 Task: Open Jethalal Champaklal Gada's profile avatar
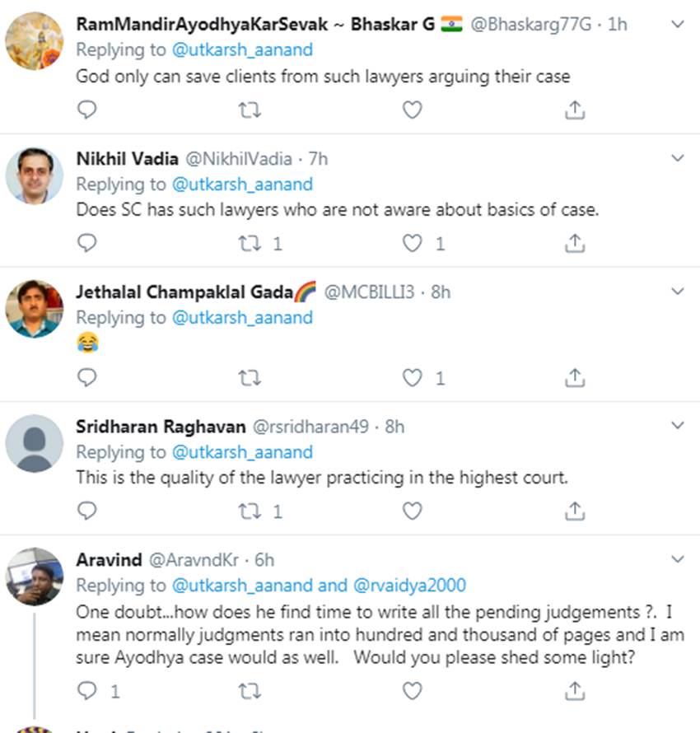coord(35,309)
